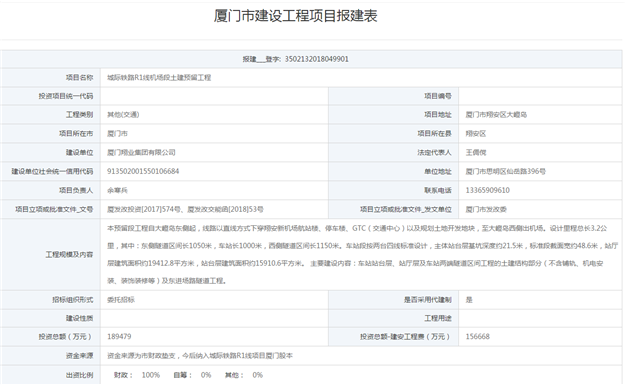Click the 建设性质 label

point(79,318)
